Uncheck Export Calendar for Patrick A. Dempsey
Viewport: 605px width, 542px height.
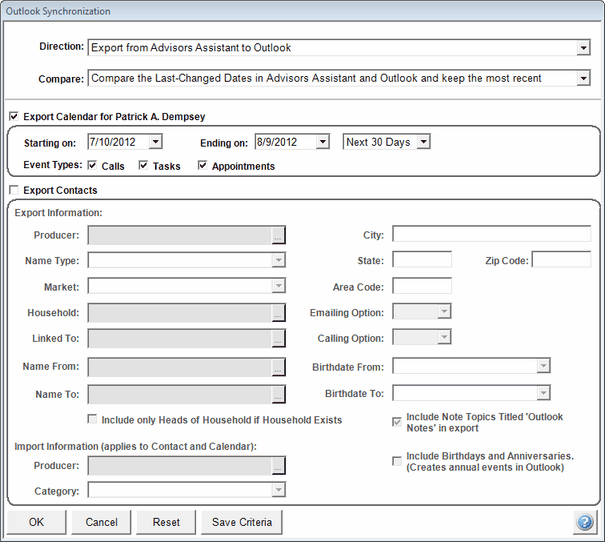14,116
